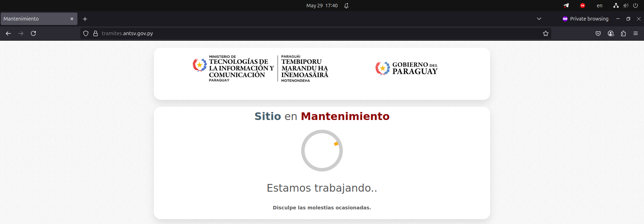The image size is (644, 224).
Task: Show site security padlock info
Action: pos(96,33)
